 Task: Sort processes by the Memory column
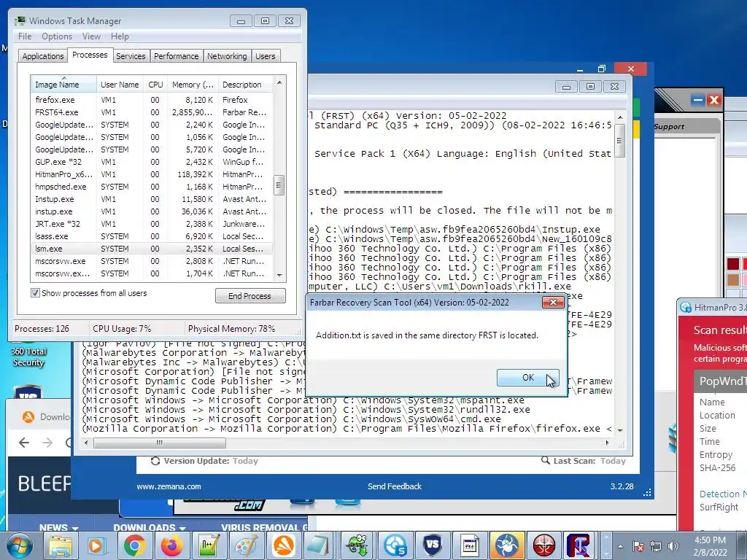pos(193,85)
